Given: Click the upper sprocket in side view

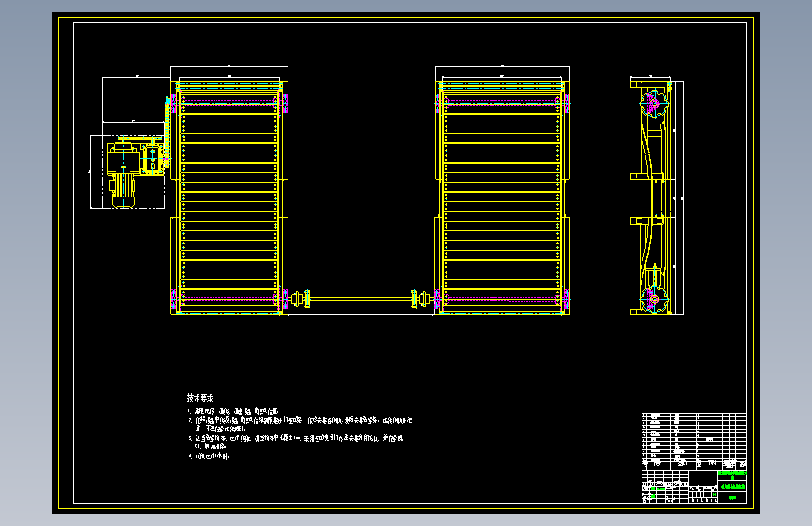Looking at the screenshot, I should (654, 104).
